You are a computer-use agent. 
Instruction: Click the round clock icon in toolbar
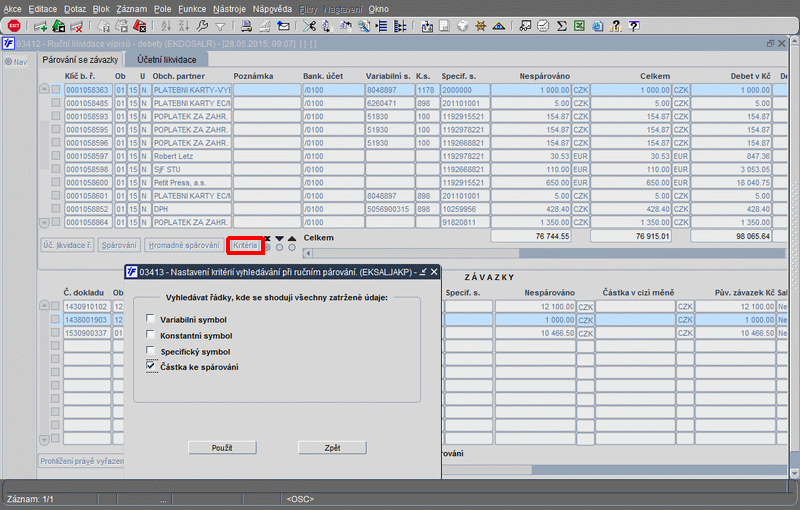[x=543, y=26]
